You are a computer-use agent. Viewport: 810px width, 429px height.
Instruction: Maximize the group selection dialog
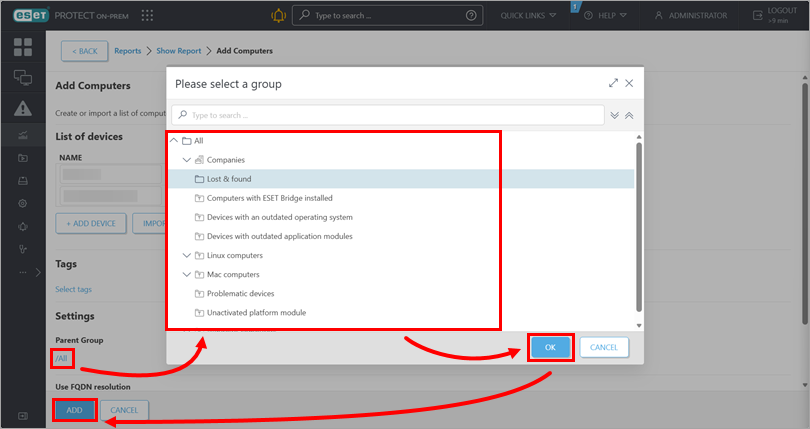(x=613, y=84)
